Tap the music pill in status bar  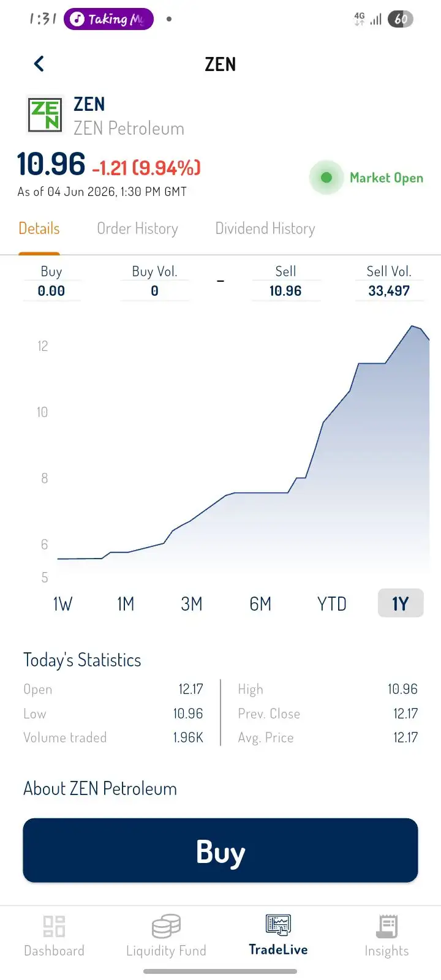tap(108, 19)
